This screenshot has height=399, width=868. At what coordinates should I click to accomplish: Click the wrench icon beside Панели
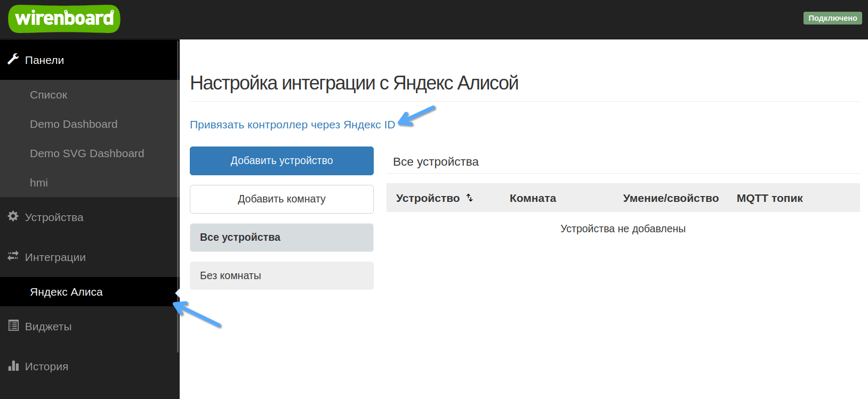tap(13, 59)
